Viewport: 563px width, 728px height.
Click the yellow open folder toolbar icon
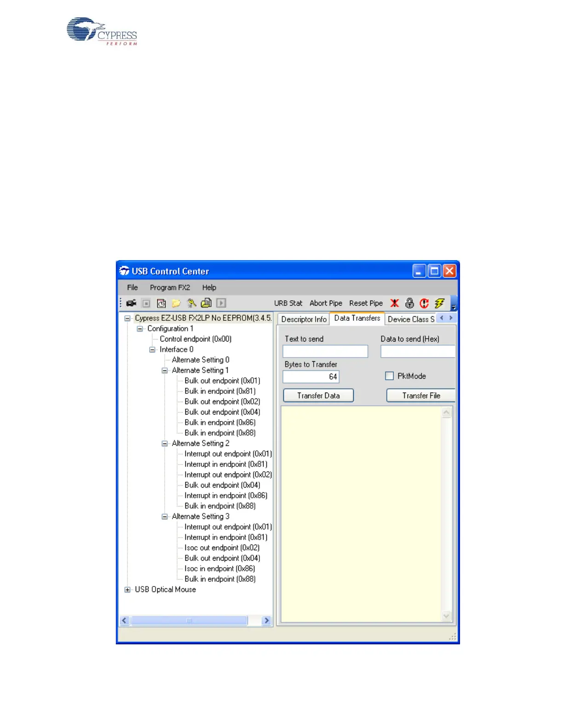[176, 303]
